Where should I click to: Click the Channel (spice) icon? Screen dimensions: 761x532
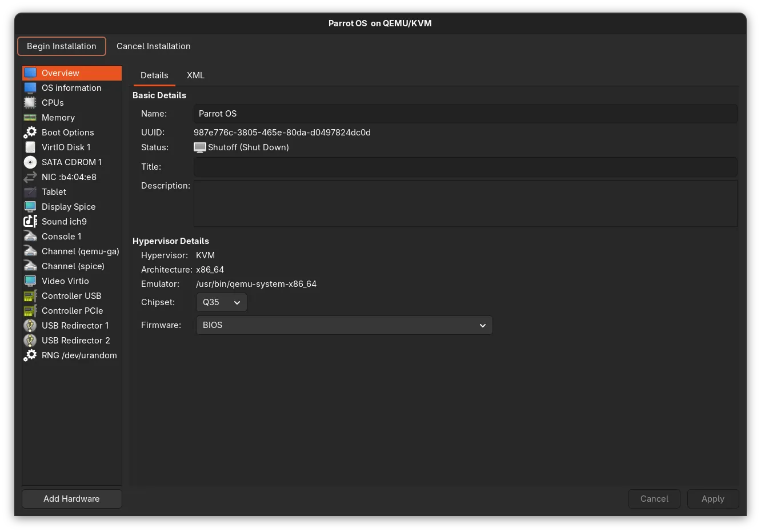pyautogui.click(x=30, y=266)
